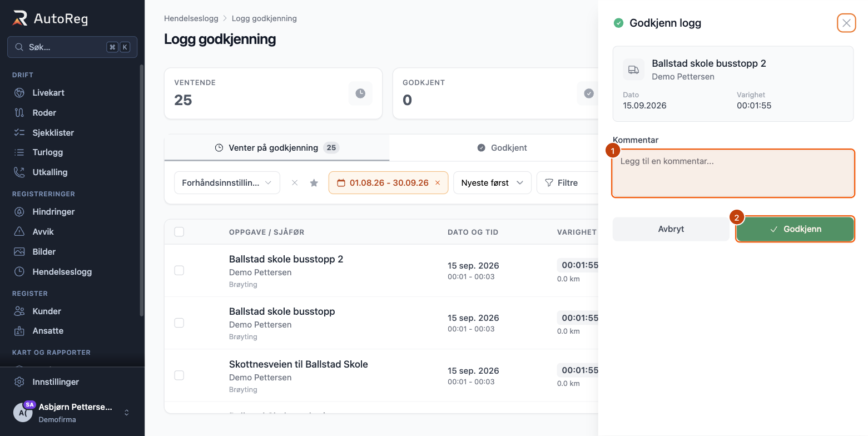Remove the 01.08.26 - 30.09.26 date filter

pos(438,182)
